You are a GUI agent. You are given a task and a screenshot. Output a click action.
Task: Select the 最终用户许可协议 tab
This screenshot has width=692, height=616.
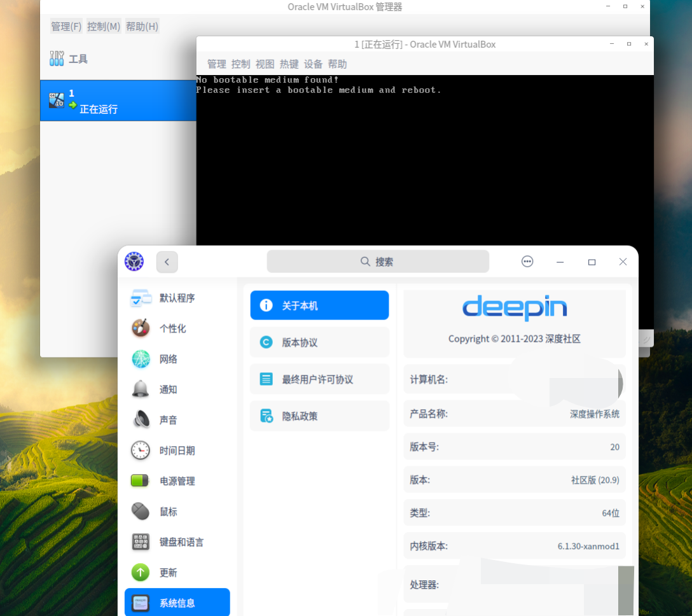[x=319, y=379]
